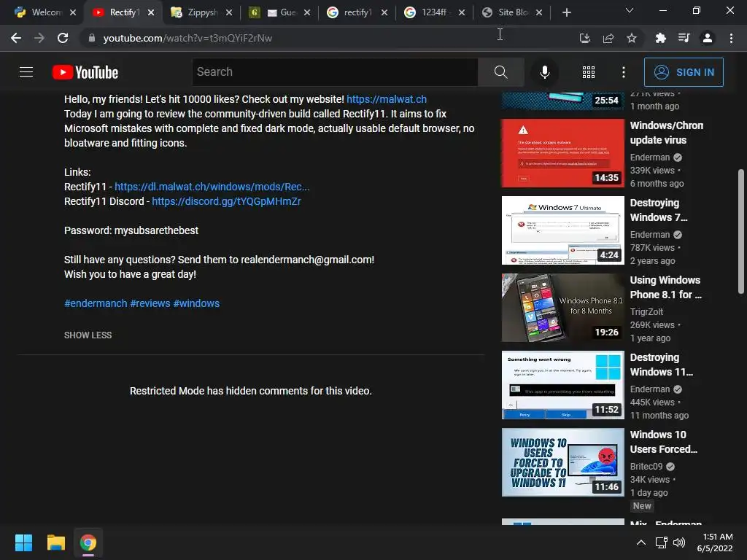The height and width of the screenshot is (560, 747).
Task: Open Windows/Chrome update virus video thumbnail
Action: (562, 153)
